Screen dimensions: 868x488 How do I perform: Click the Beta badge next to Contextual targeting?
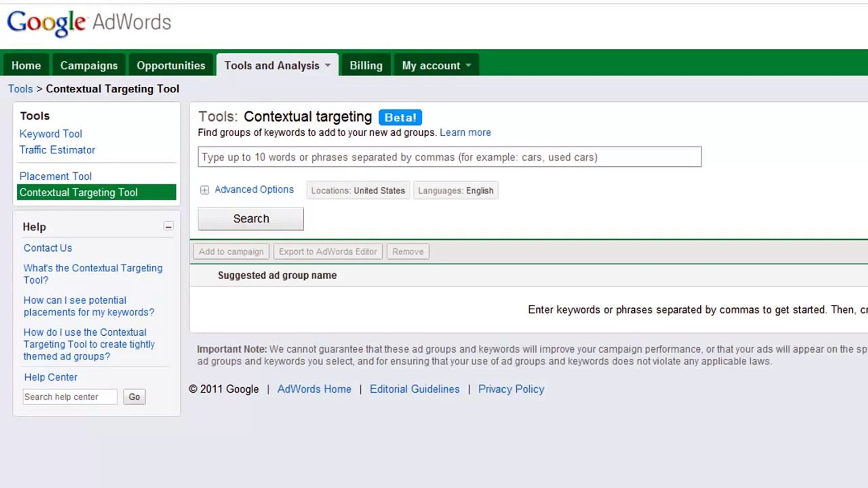[400, 117]
